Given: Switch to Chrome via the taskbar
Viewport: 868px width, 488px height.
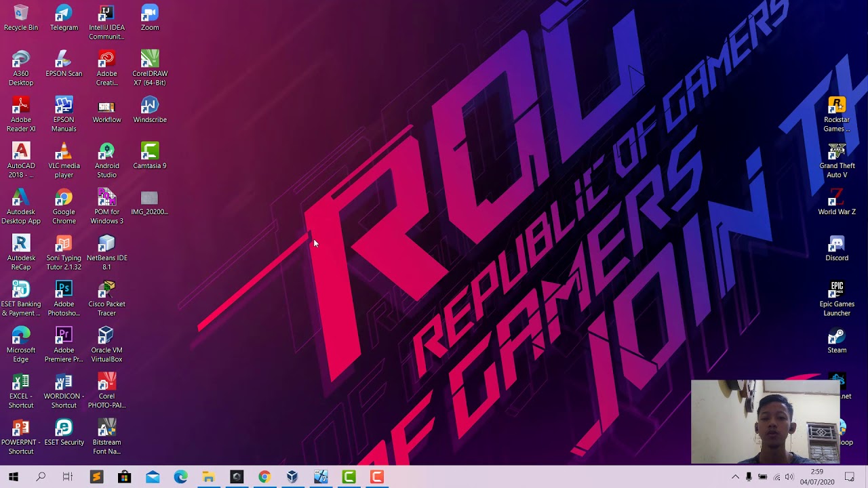Looking at the screenshot, I should 264,477.
